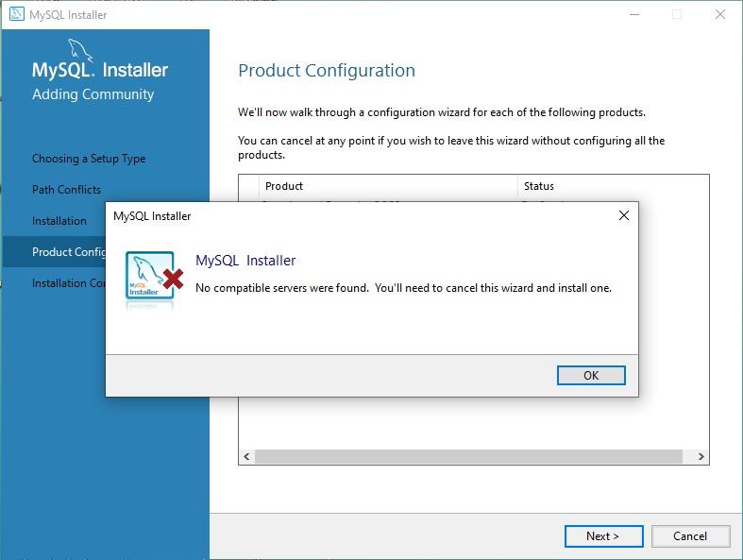Select the Path Conflicts step
This screenshot has height=560, width=743.
coord(66,190)
